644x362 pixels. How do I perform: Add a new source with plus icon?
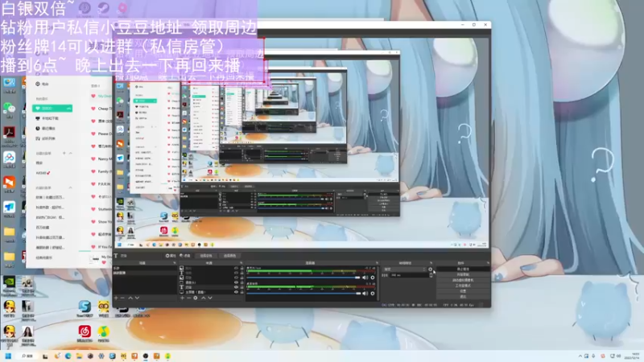(x=182, y=298)
